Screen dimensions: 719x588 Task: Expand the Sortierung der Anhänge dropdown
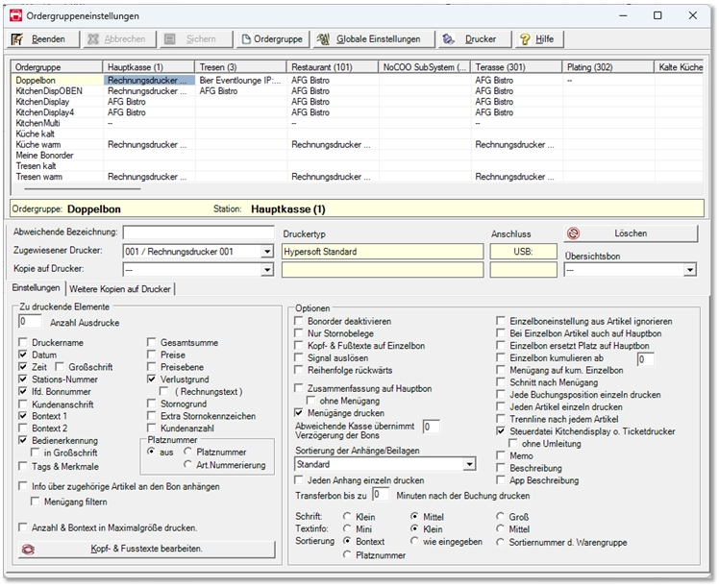468,464
